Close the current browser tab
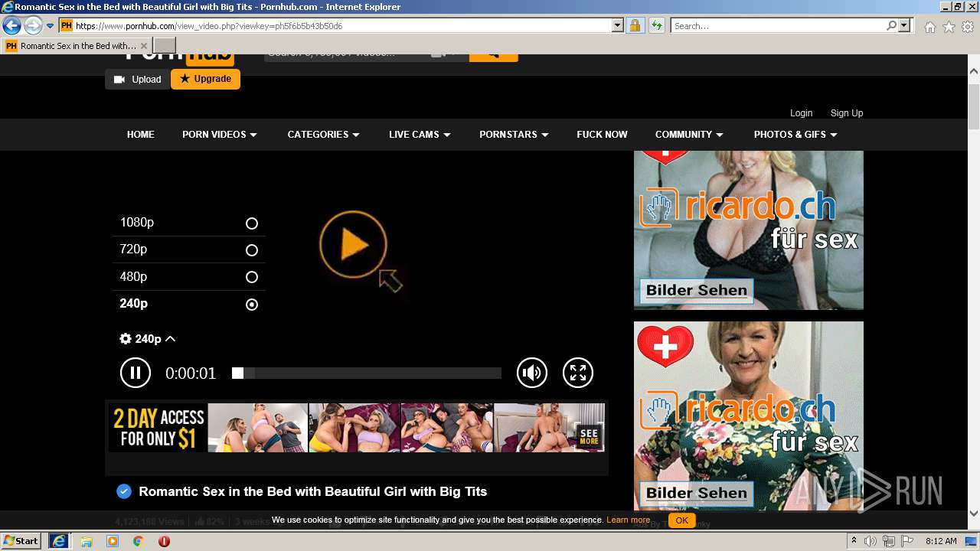The width and height of the screenshot is (980, 551). (144, 46)
